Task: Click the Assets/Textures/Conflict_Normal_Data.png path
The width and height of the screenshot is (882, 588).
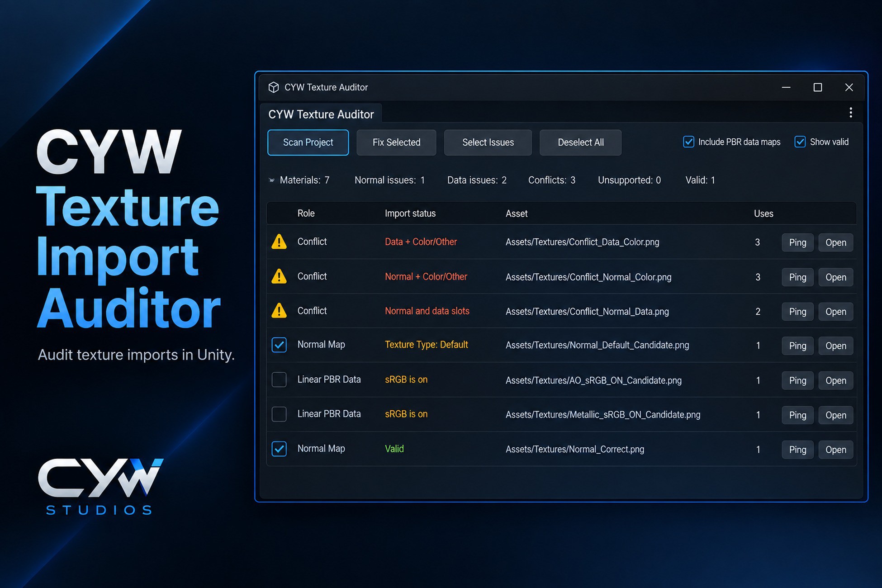Action: tap(587, 311)
